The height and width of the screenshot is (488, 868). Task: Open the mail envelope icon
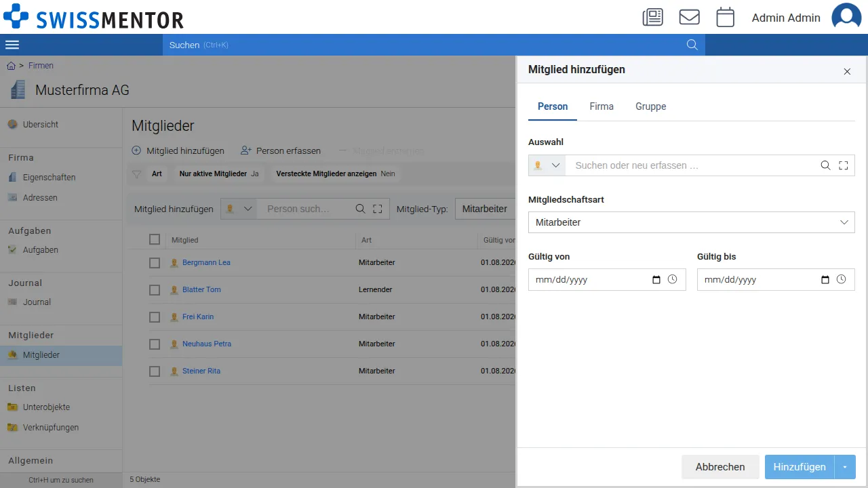(x=689, y=17)
